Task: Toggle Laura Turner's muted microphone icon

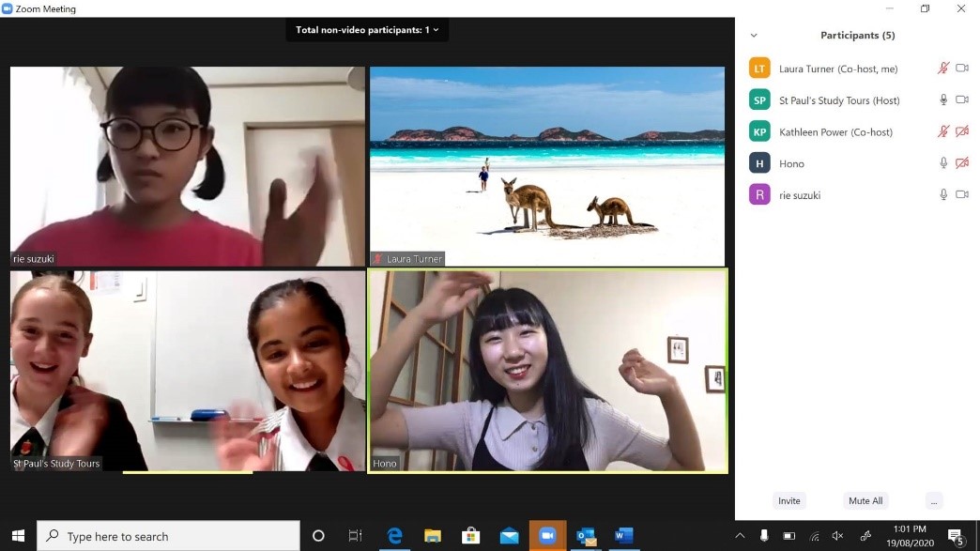Action: coord(943,69)
